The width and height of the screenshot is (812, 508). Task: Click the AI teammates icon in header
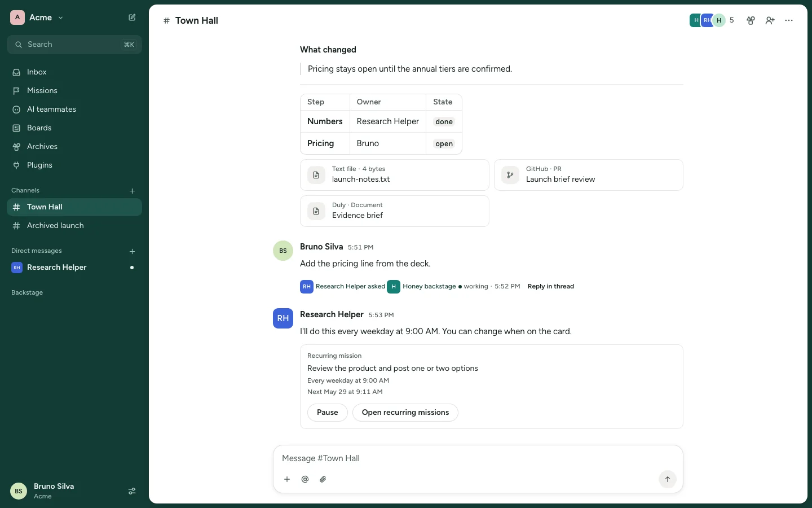click(751, 20)
